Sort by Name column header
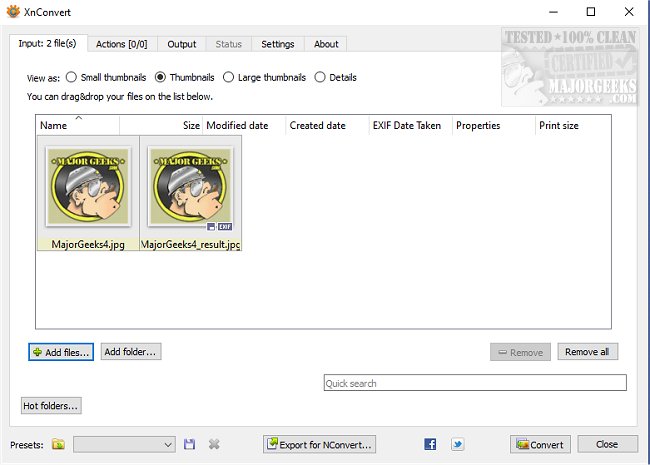The image size is (650, 465). coord(78,125)
